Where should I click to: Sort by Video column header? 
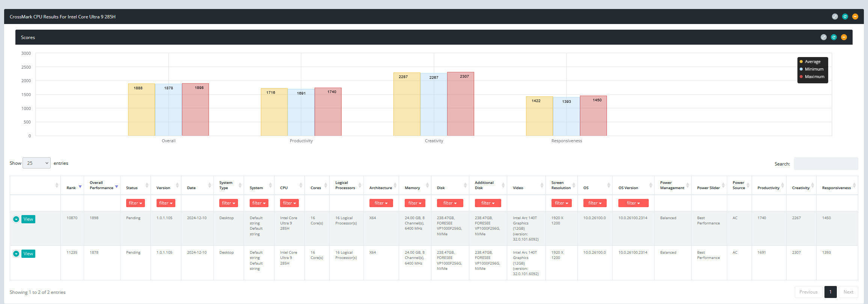click(526, 185)
